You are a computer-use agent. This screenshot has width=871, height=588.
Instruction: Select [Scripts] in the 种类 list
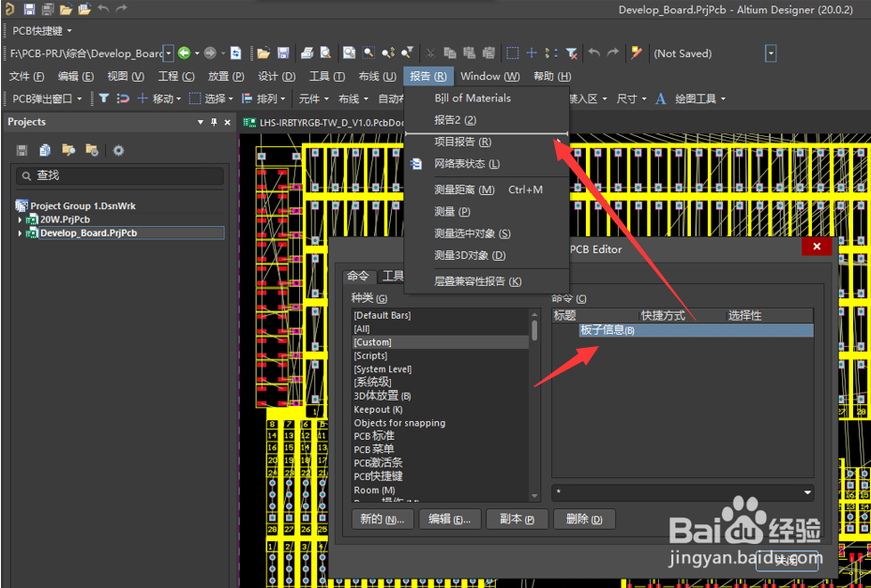[x=440, y=355]
